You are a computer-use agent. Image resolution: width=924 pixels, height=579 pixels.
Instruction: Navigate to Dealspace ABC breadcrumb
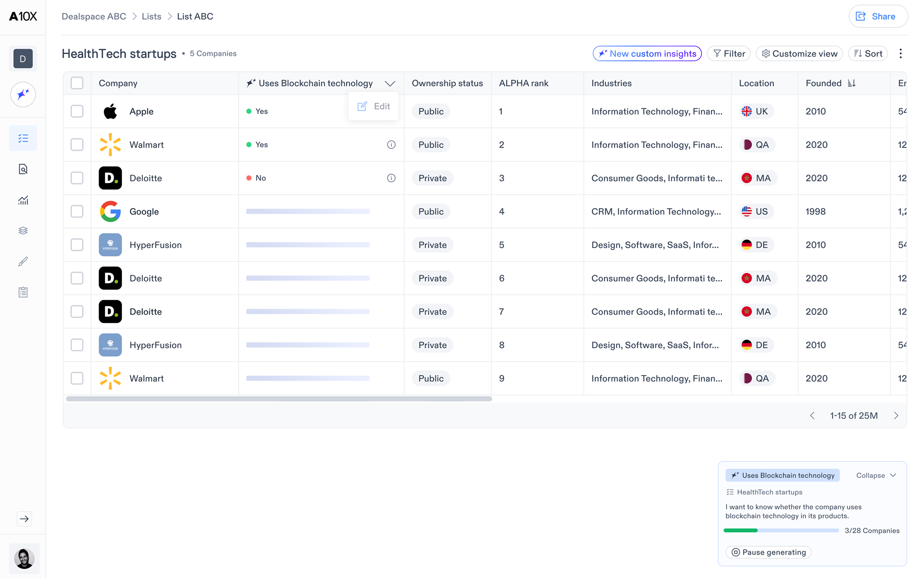pos(94,16)
